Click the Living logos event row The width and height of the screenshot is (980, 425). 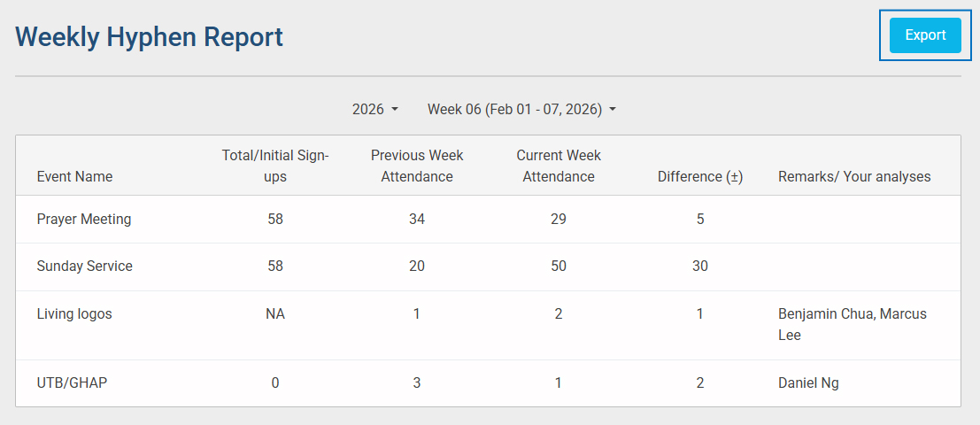(74, 314)
